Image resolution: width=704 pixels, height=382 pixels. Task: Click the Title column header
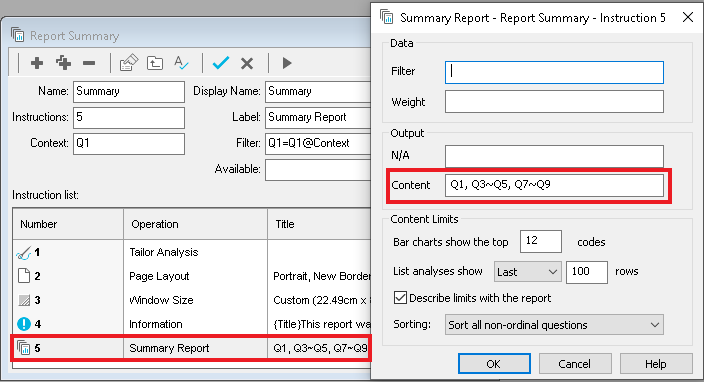coord(319,224)
